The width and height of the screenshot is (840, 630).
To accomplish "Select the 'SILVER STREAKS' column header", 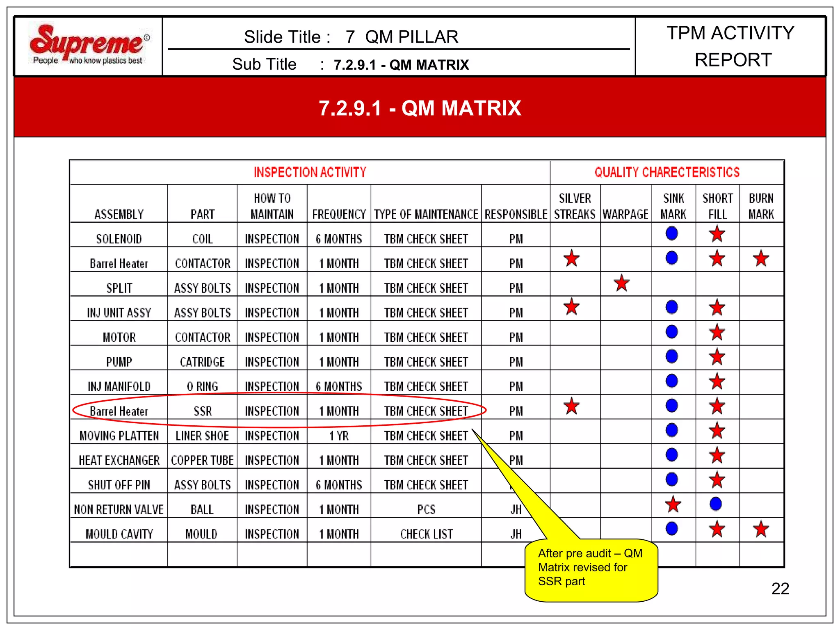I will pyautogui.click(x=575, y=206).
